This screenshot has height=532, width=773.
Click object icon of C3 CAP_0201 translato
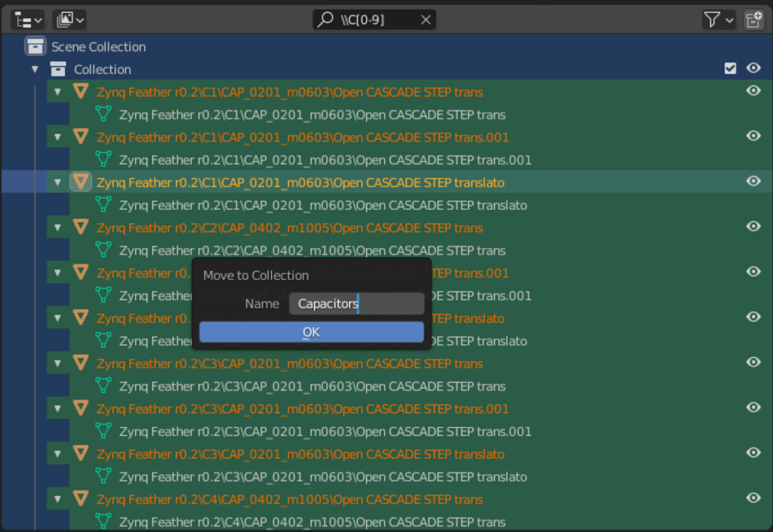[x=81, y=454]
